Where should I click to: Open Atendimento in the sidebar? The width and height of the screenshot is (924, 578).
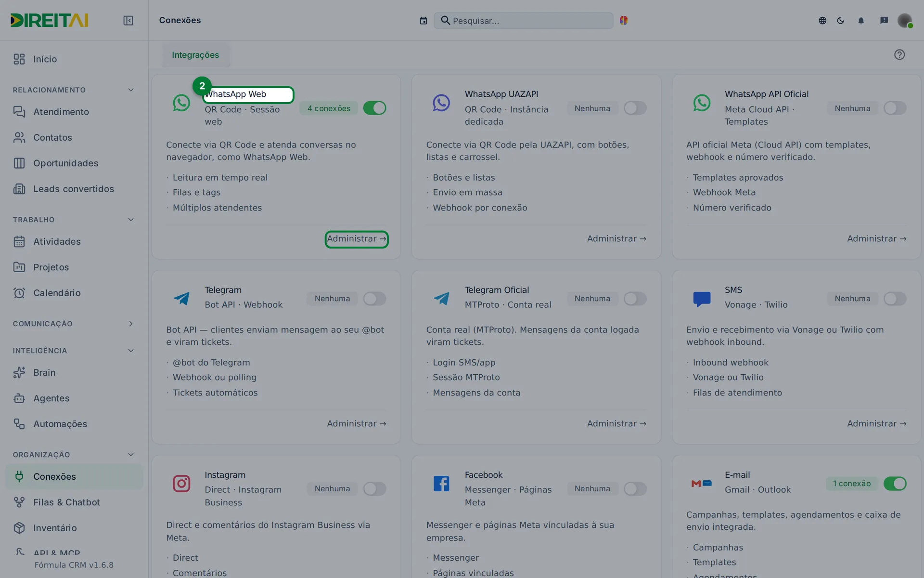point(74,112)
